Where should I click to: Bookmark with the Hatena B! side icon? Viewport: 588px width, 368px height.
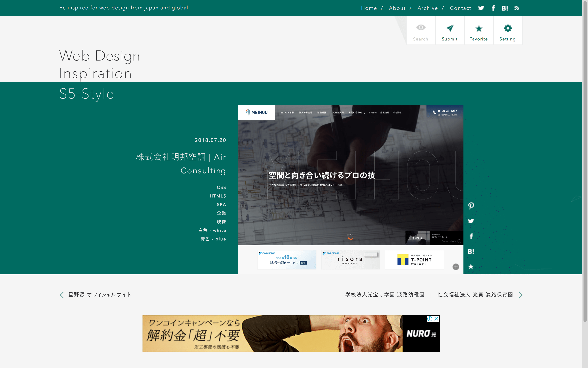[x=471, y=251]
